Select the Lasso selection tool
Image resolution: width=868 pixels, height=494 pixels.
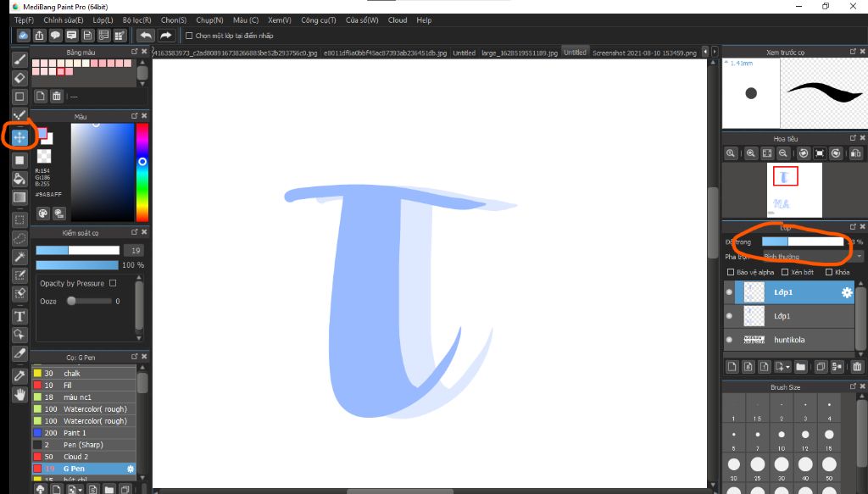(19, 238)
